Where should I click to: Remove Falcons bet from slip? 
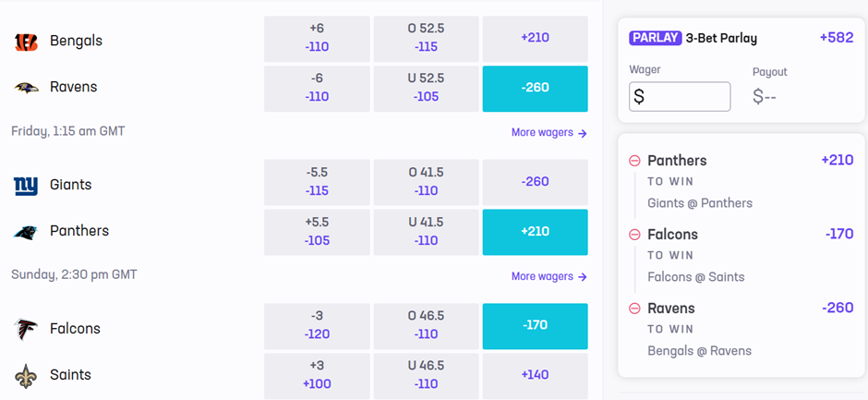pyautogui.click(x=634, y=235)
